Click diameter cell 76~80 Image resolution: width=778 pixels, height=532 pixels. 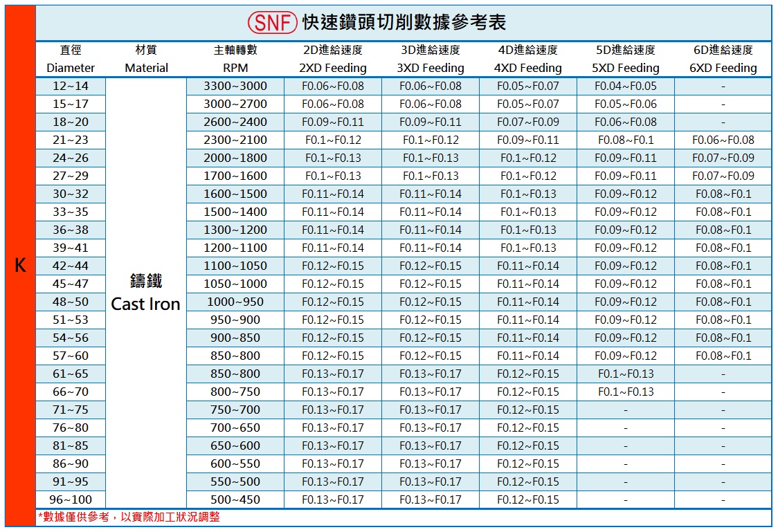(x=71, y=428)
